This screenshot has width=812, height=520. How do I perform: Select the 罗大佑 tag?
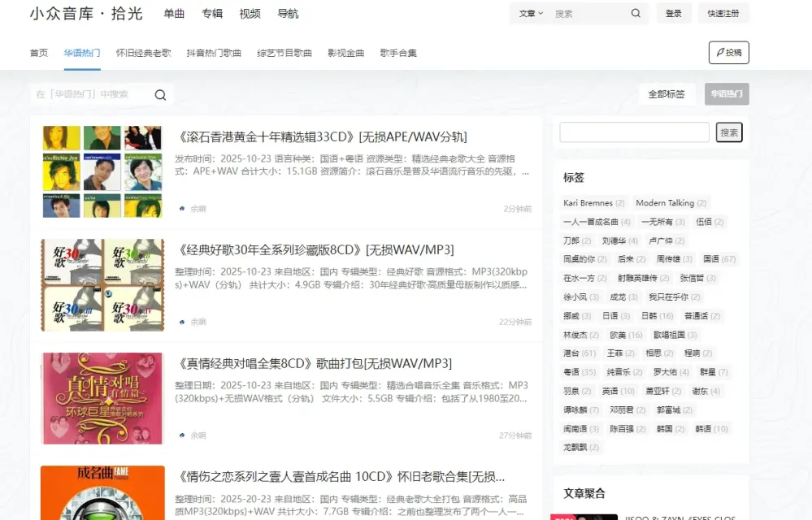coord(671,372)
